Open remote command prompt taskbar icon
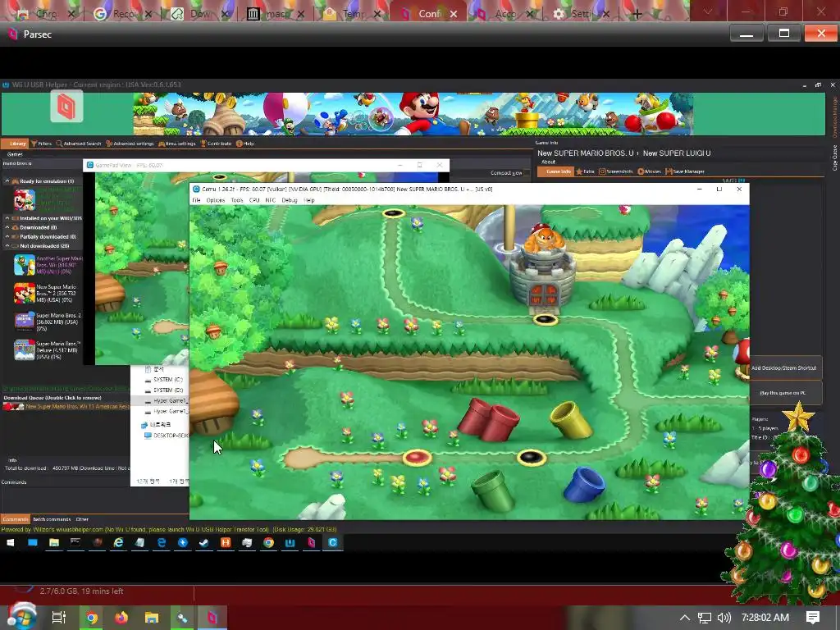 [75, 543]
